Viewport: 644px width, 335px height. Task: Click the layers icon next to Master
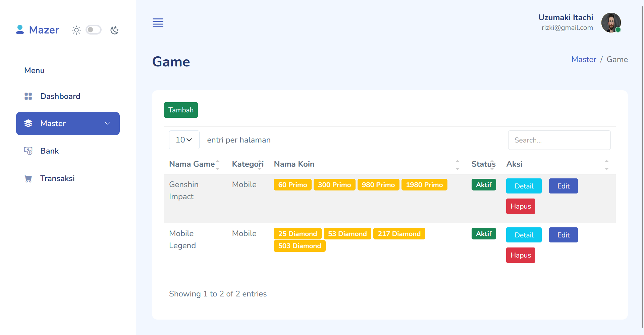(x=28, y=123)
